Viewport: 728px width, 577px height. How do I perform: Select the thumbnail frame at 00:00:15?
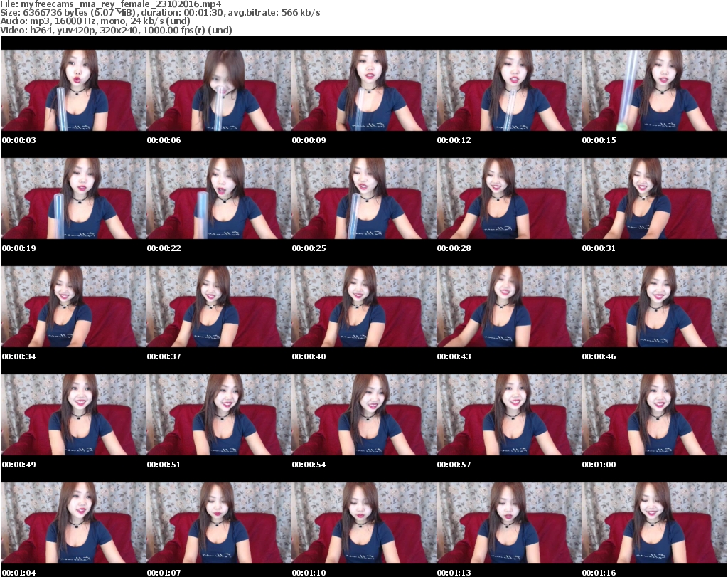click(x=654, y=90)
